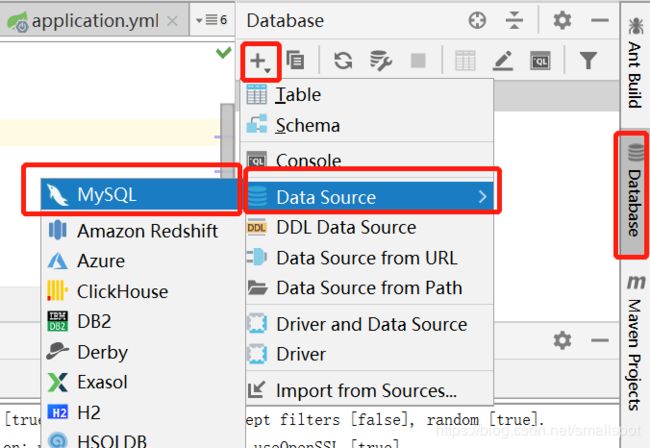Open the hidden tabs dropdown showing 6
The width and height of the screenshot is (650, 448).
click(x=211, y=19)
